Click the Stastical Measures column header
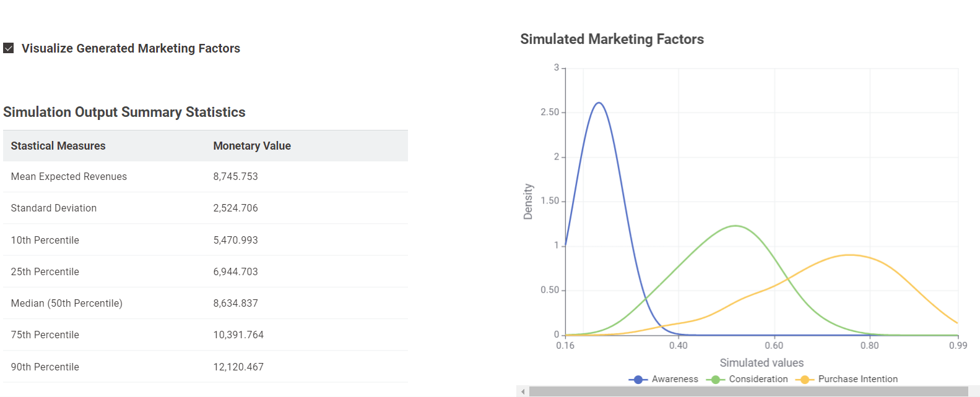 pyautogui.click(x=58, y=146)
